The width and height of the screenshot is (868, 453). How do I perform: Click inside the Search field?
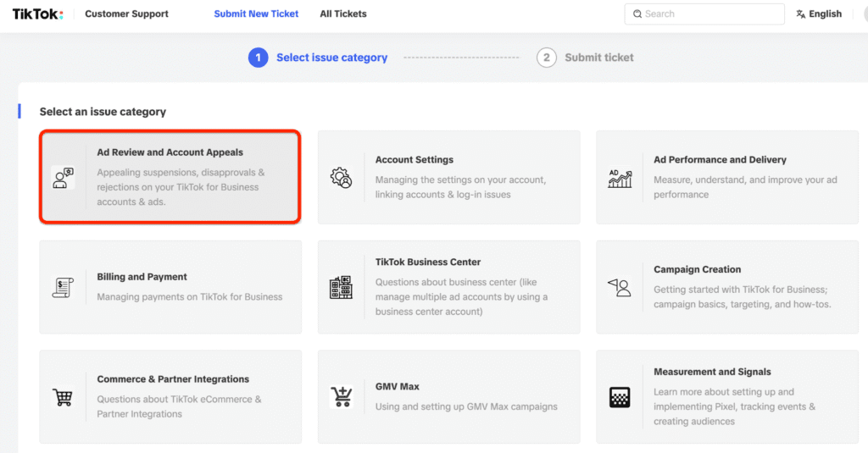point(708,14)
